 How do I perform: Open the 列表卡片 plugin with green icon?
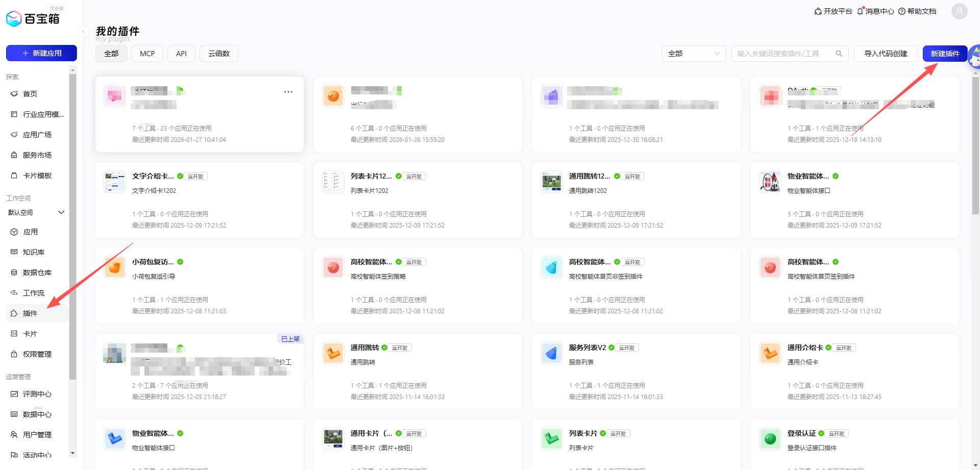point(636,444)
